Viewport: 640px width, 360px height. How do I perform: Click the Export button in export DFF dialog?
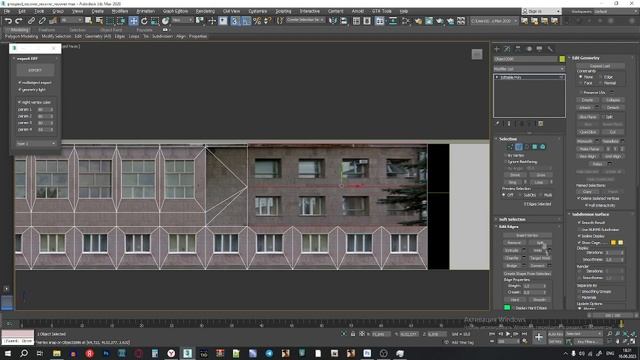coord(35,70)
